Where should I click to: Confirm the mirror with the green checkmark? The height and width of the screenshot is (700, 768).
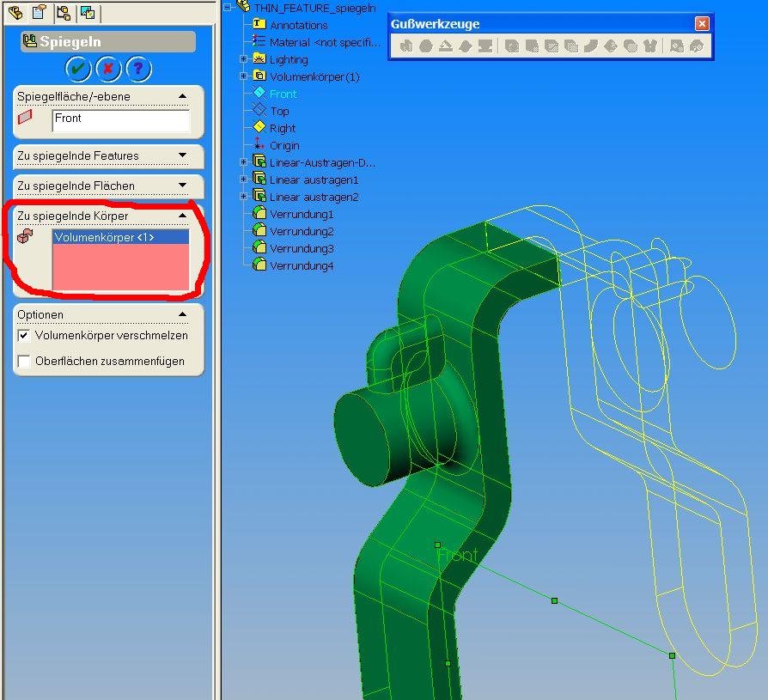[x=78, y=69]
